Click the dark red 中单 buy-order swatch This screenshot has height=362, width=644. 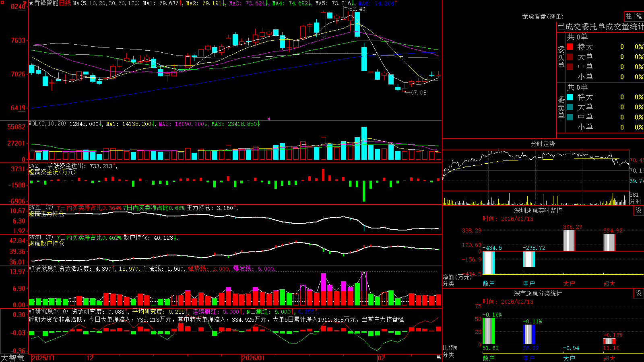click(x=570, y=67)
